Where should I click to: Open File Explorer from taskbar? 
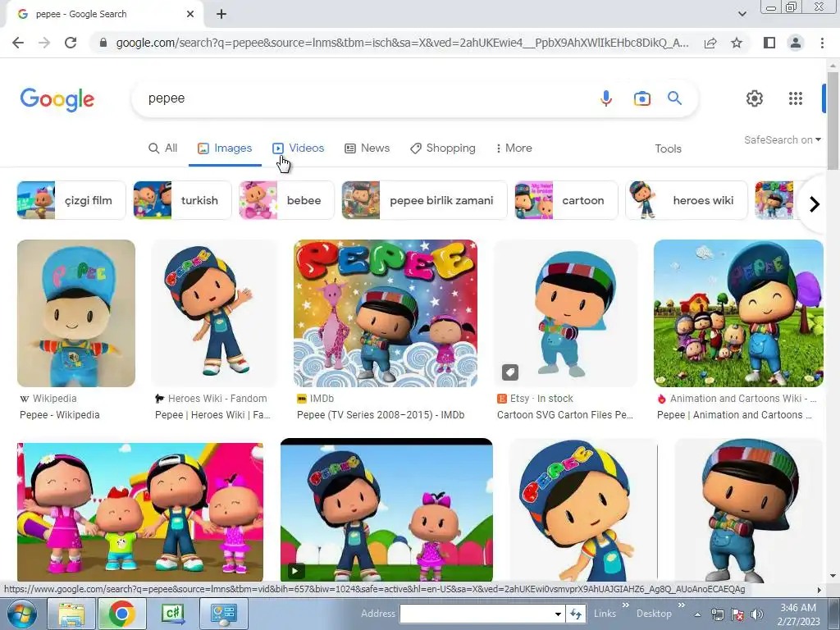click(x=71, y=614)
